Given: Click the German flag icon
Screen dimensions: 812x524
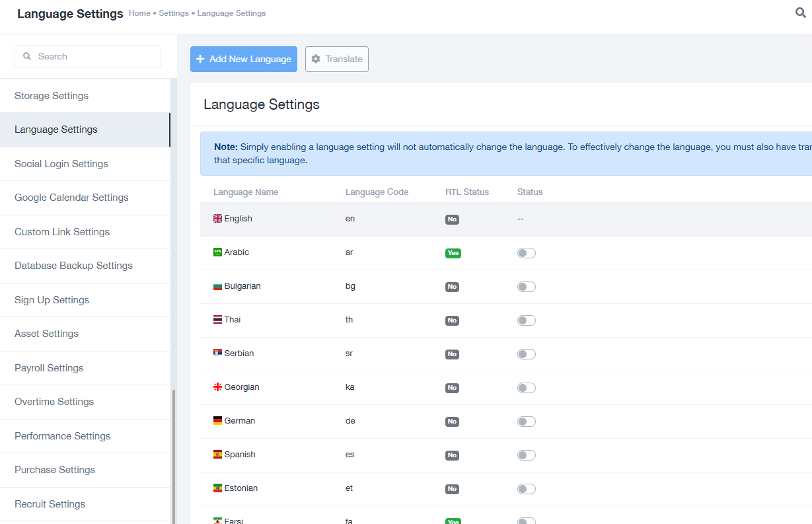Looking at the screenshot, I should [x=217, y=421].
